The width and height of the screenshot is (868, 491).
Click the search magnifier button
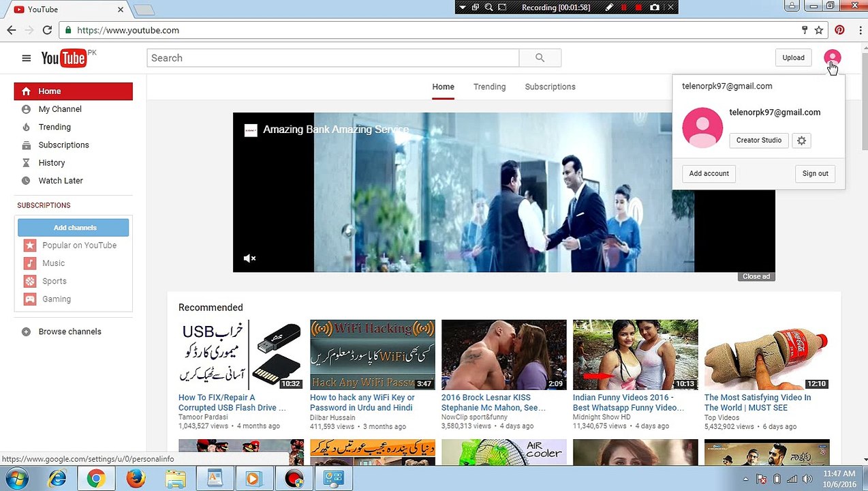540,58
